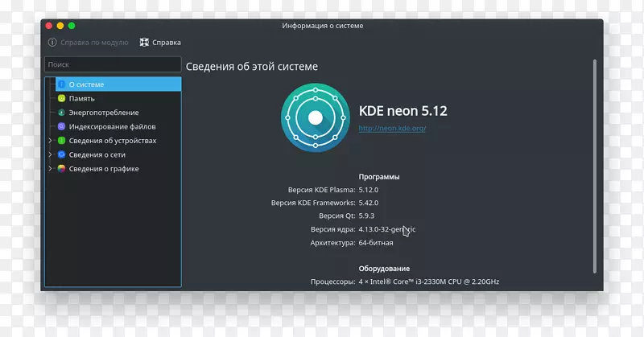Click the kernel version 4.13.0-32-generic
This screenshot has width=644, height=337.
[387, 229]
